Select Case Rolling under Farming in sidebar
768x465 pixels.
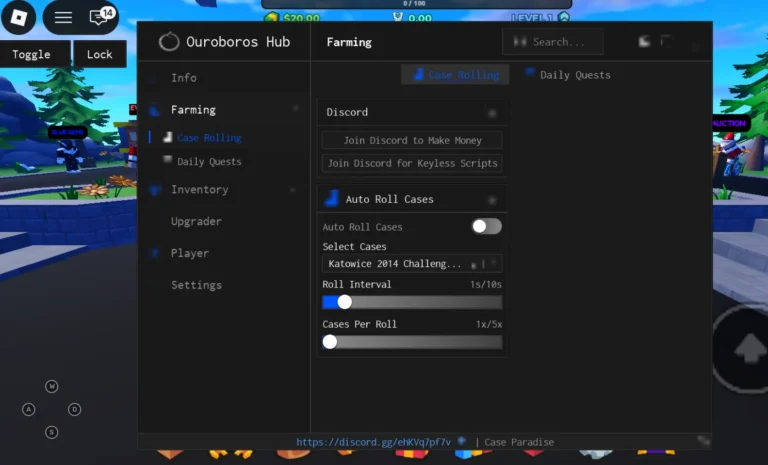click(x=209, y=138)
